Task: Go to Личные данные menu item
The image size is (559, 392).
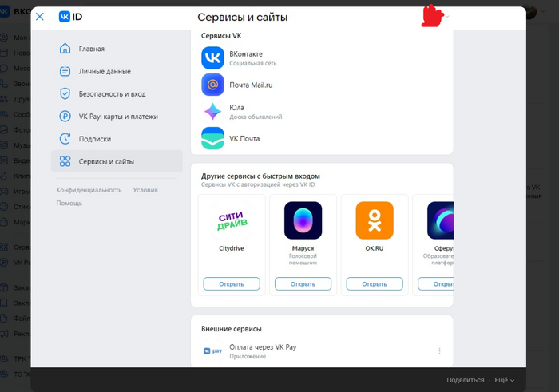Action: point(117,71)
